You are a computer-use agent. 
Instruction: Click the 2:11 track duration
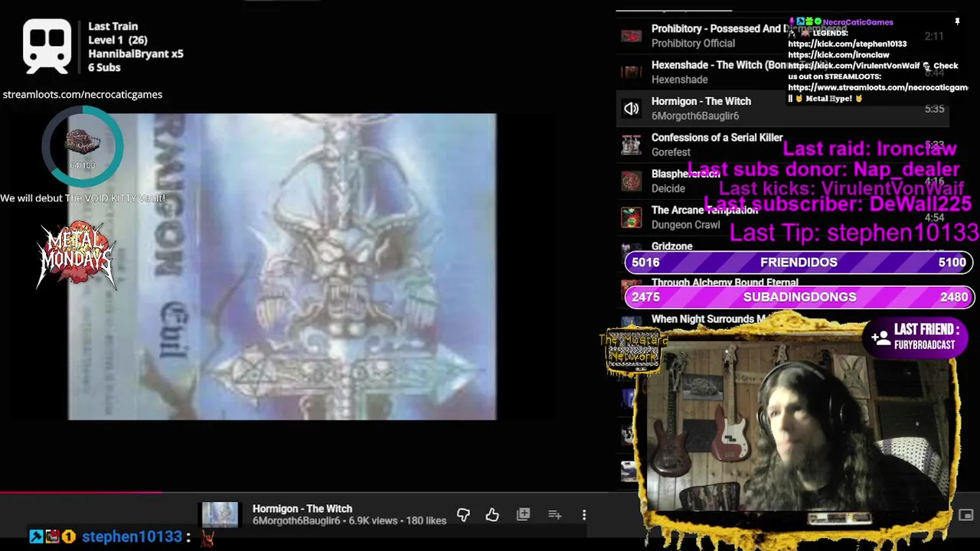[x=934, y=37]
